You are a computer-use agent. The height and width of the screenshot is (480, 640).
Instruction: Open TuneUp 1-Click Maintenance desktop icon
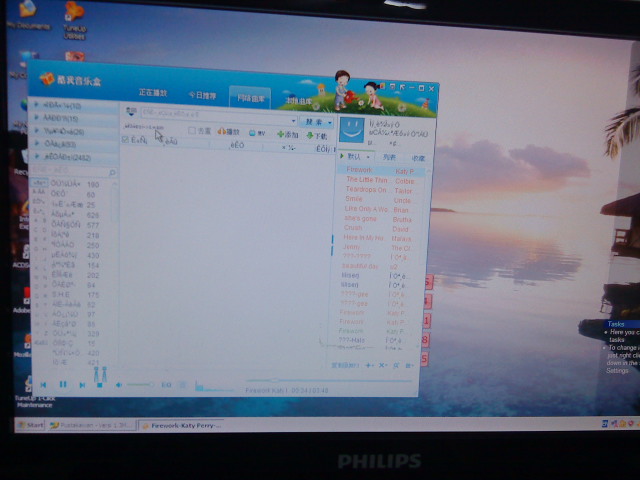(34, 393)
